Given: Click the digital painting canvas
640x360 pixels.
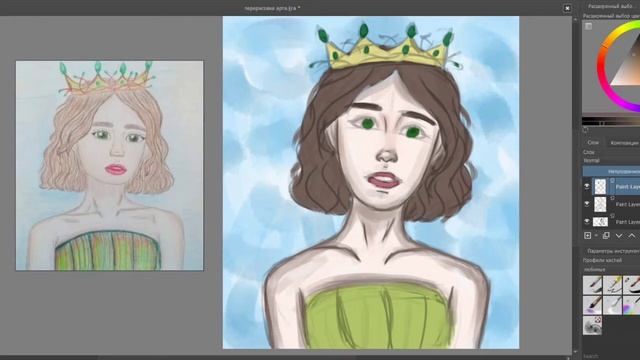Looking at the screenshot, I should point(371,182).
